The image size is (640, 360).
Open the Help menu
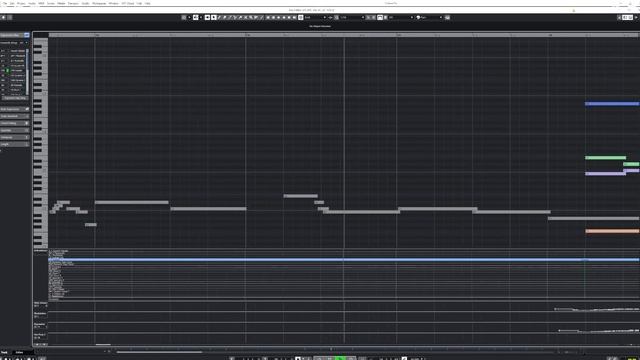[x=147, y=3]
